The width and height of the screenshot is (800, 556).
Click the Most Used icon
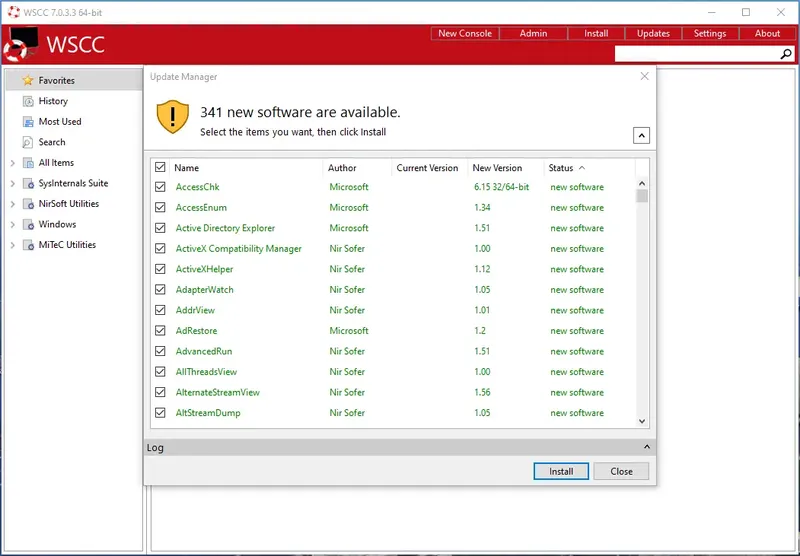coord(28,122)
